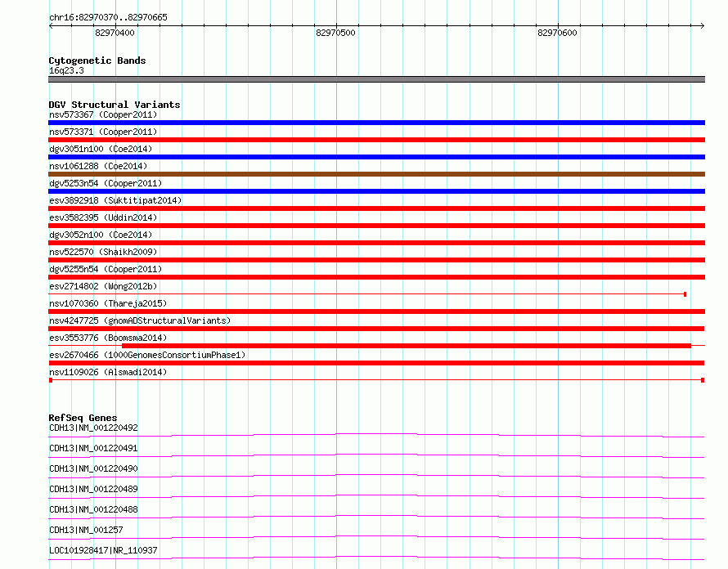Open variant esv3553776 (Boomsma2014) label
Screen dimensions: 728x569
coord(108,338)
